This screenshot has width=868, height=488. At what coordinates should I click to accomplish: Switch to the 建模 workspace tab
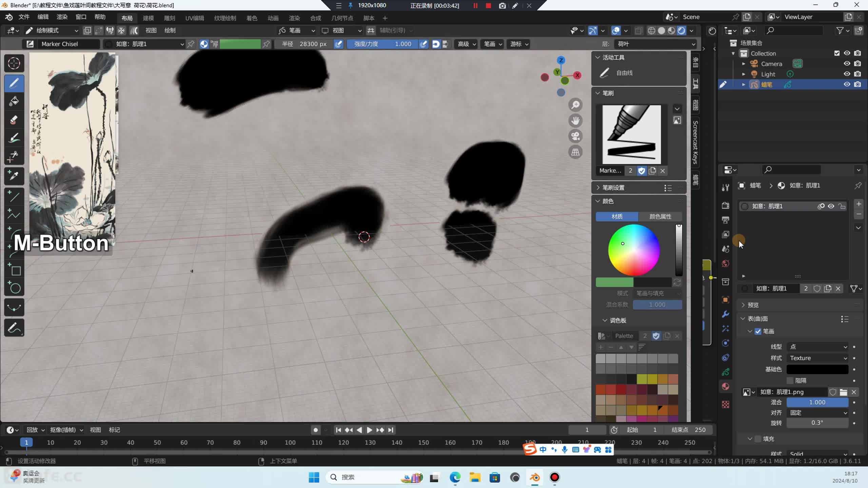148,18
